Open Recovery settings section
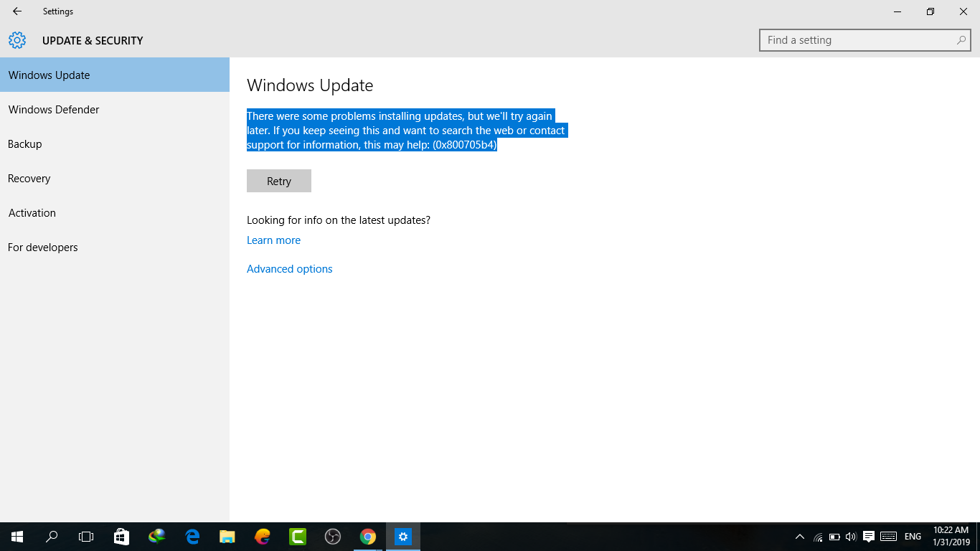The height and width of the screenshot is (551, 980). 115,178
